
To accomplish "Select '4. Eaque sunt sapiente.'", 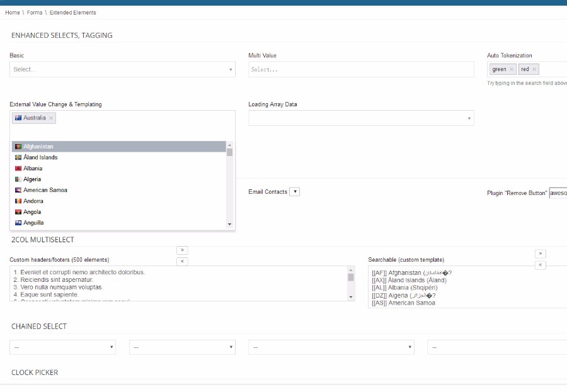I will tap(46, 295).
